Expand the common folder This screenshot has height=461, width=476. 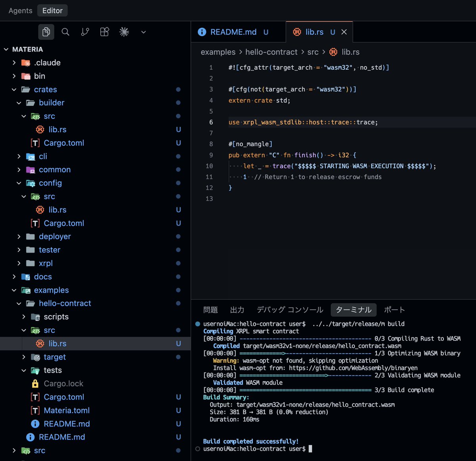(19, 170)
